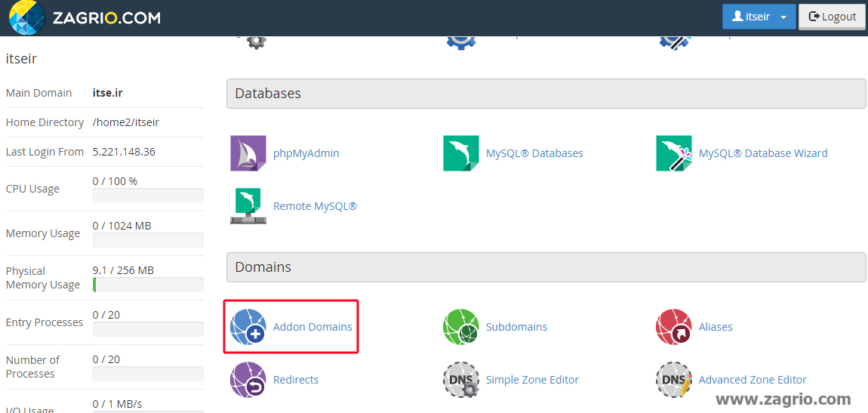Click the Addon Domains globe icon
The image size is (868, 413).
(x=248, y=327)
